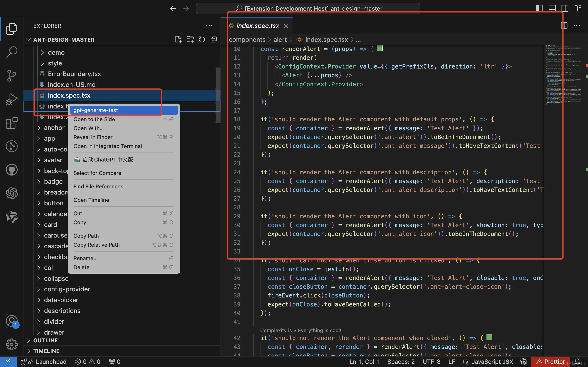Click New File icon in explorer header
Viewport: 588px width, 367px height.
click(x=178, y=40)
